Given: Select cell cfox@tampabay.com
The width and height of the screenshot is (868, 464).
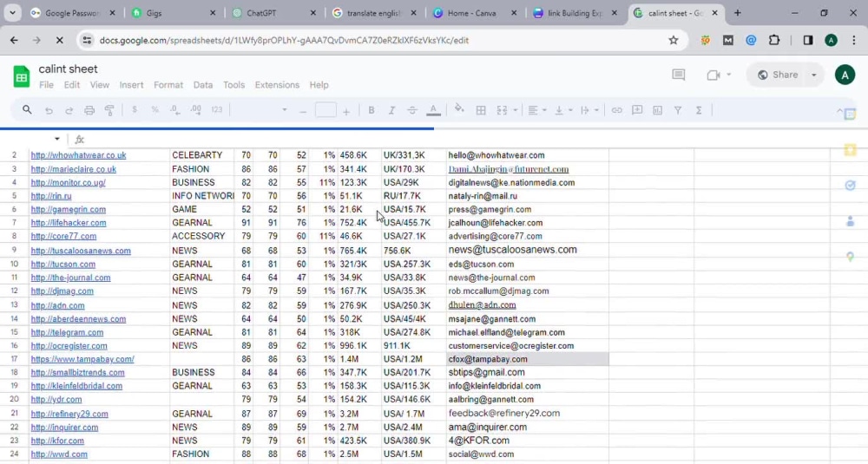Looking at the screenshot, I should (x=528, y=359).
